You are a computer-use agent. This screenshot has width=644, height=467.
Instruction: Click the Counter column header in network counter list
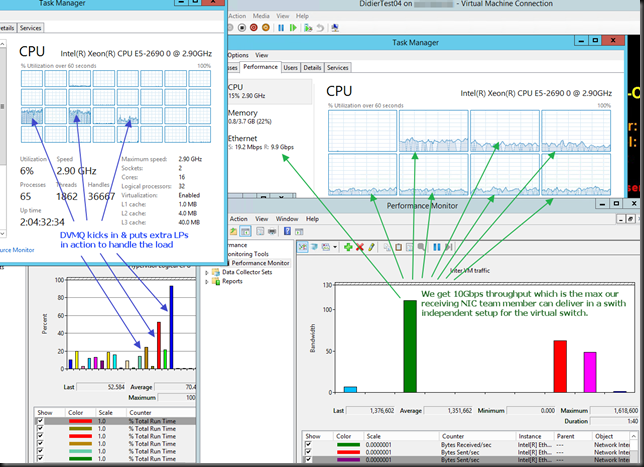point(478,436)
